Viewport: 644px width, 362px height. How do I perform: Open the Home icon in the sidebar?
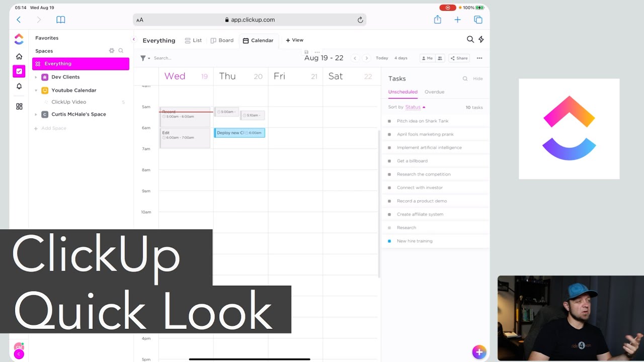[x=19, y=56]
